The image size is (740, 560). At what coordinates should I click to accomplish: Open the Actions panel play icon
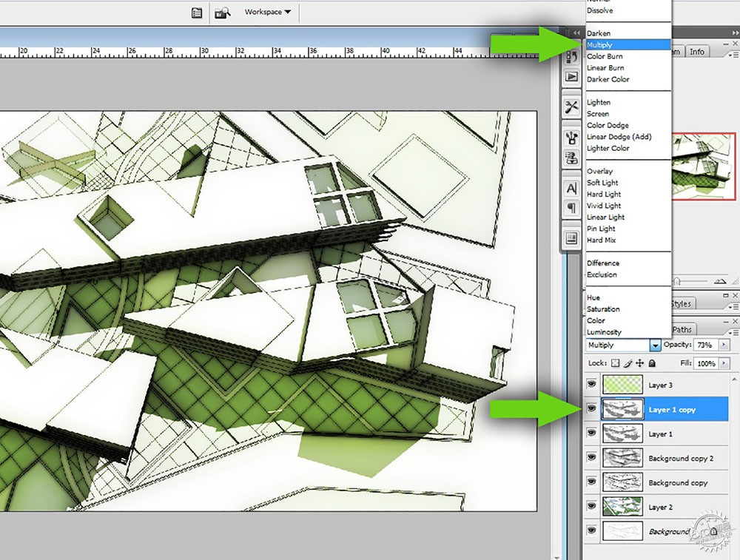(571, 76)
